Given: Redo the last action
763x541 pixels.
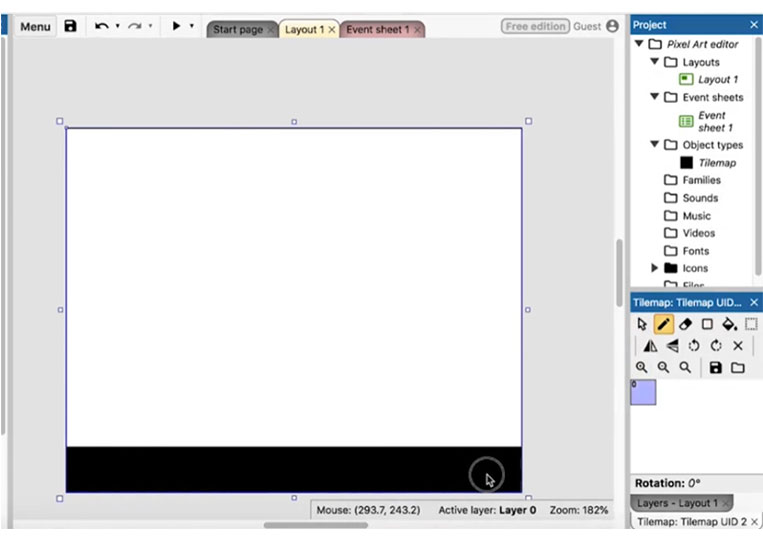Looking at the screenshot, I should pyautogui.click(x=134, y=26).
